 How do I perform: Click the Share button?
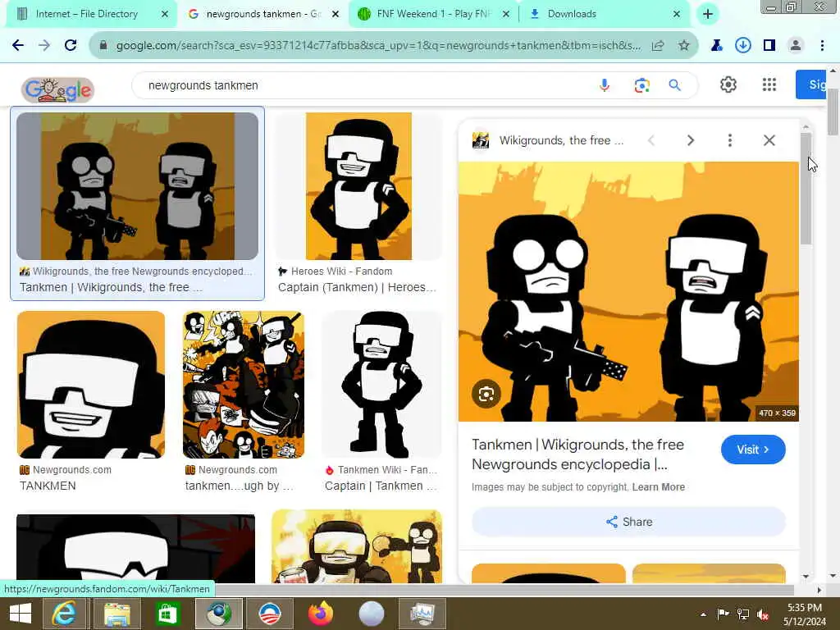point(628,522)
